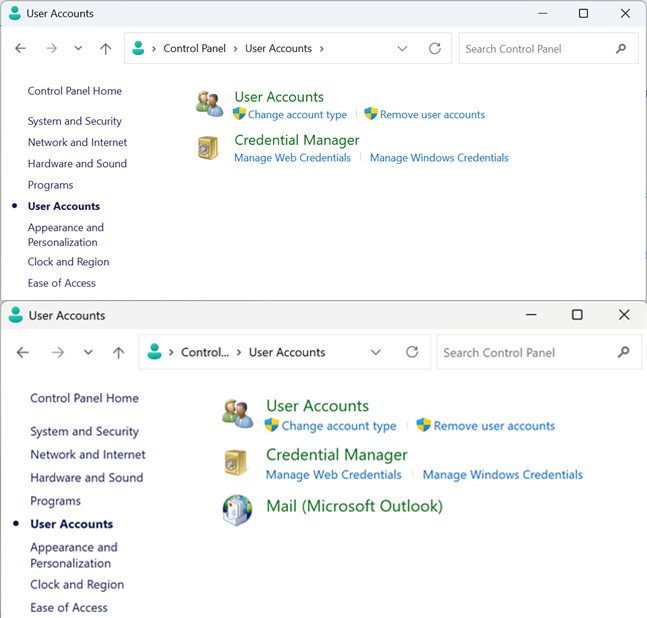Refresh the top User Accounts window
The width and height of the screenshot is (647, 618).
click(434, 49)
